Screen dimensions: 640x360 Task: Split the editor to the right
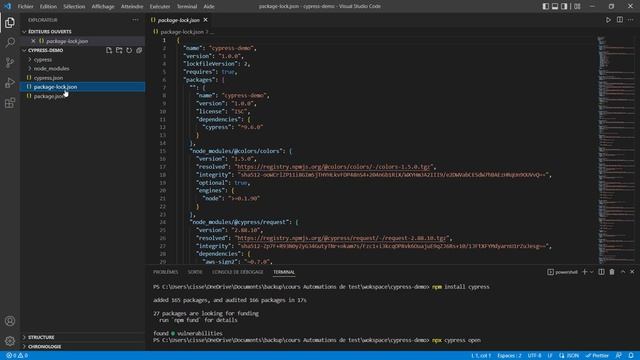(620, 20)
